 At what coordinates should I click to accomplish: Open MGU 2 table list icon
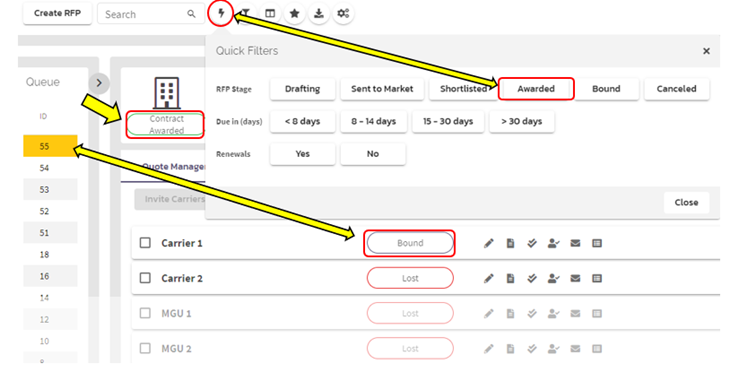click(x=597, y=349)
